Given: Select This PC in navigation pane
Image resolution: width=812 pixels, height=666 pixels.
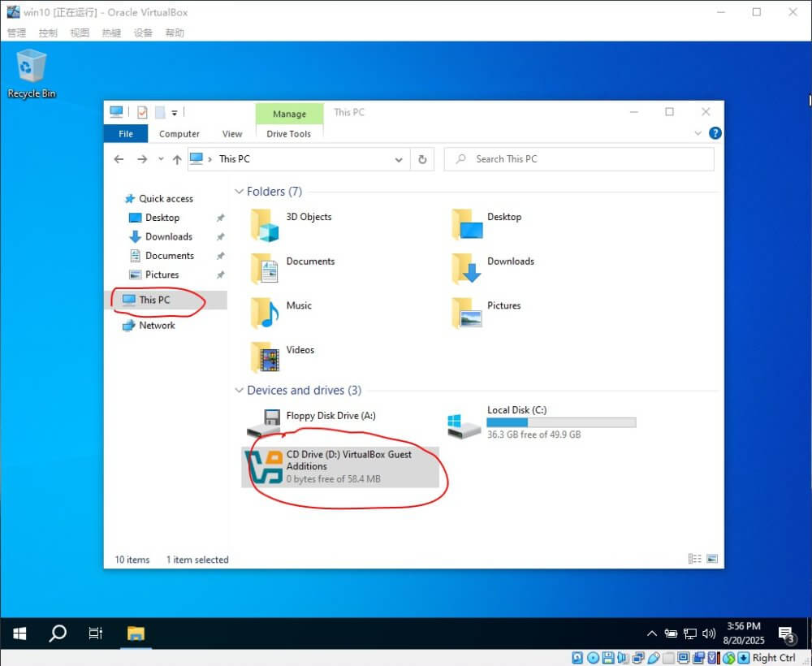Looking at the screenshot, I should [154, 300].
